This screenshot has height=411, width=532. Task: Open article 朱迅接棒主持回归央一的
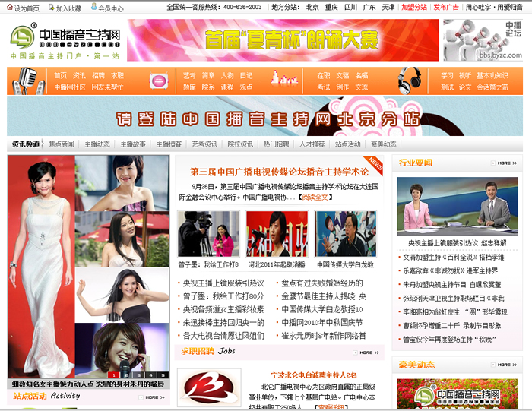click(x=223, y=322)
